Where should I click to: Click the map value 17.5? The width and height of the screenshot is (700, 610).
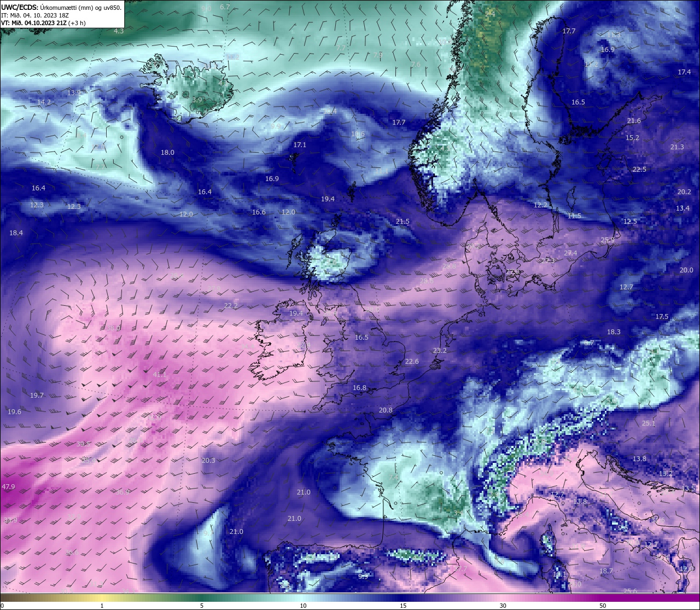point(662,316)
